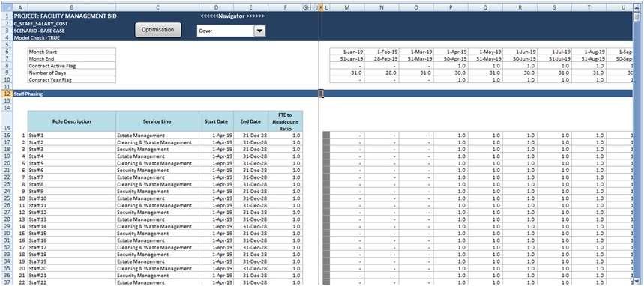Click the '<<<<<<Navigator >>>>>>' label
This screenshot has width=644, height=286.
click(232, 16)
